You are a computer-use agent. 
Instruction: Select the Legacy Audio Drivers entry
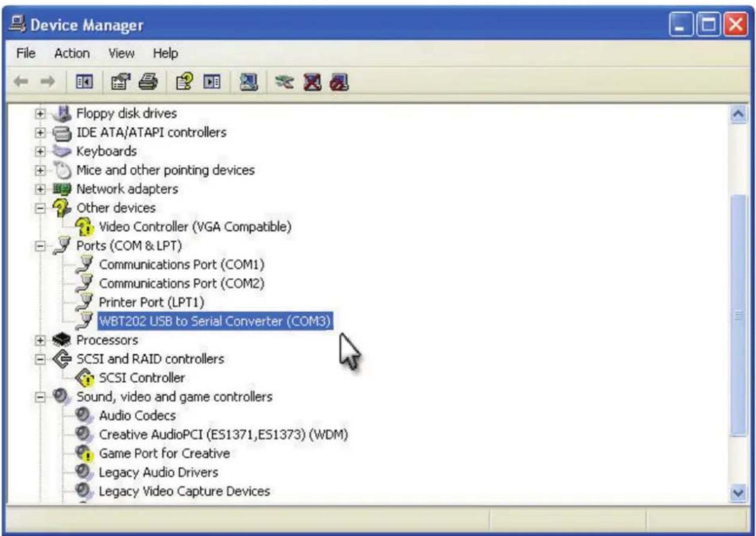159,472
